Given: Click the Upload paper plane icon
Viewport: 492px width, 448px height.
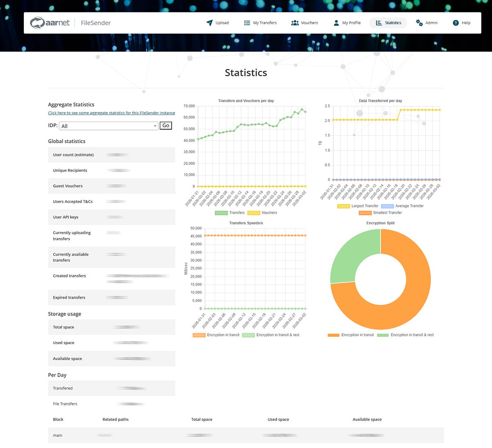Looking at the screenshot, I should click(210, 23).
